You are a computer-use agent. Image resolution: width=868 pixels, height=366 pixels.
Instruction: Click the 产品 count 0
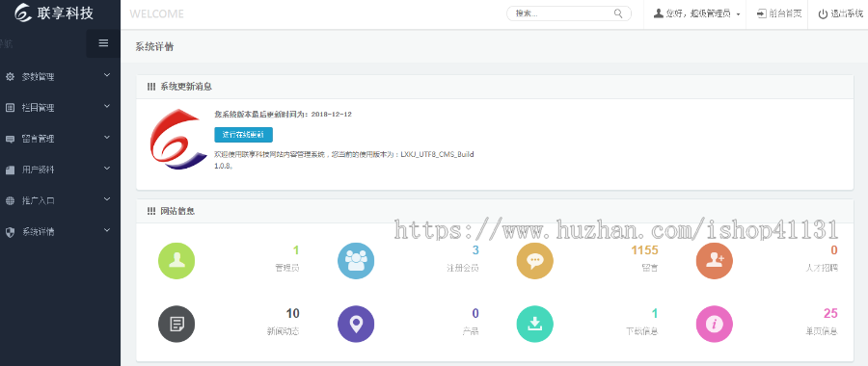475,313
